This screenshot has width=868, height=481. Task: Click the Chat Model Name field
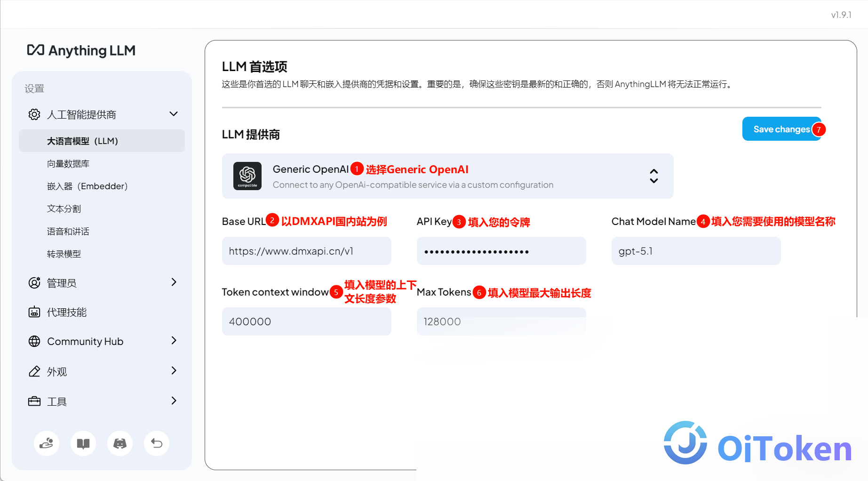tap(696, 251)
